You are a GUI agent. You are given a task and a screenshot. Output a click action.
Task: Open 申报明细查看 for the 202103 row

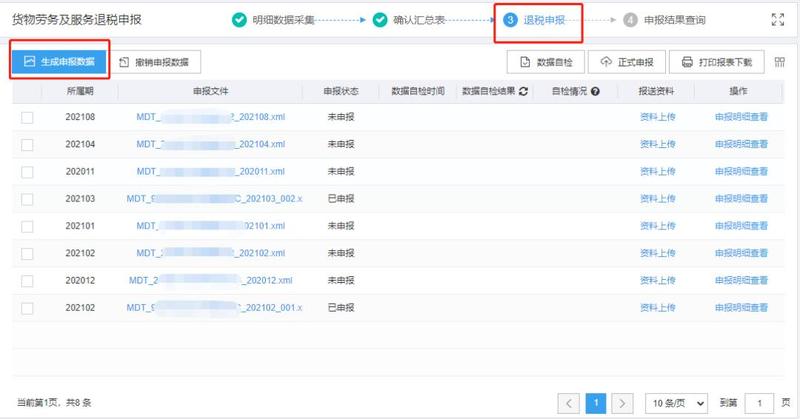pos(741,198)
